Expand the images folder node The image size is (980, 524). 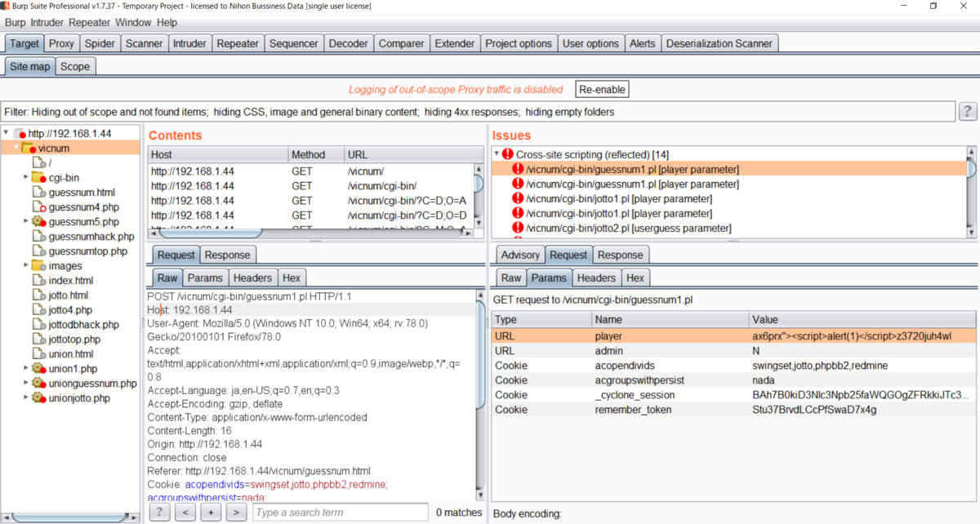tap(26, 266)
